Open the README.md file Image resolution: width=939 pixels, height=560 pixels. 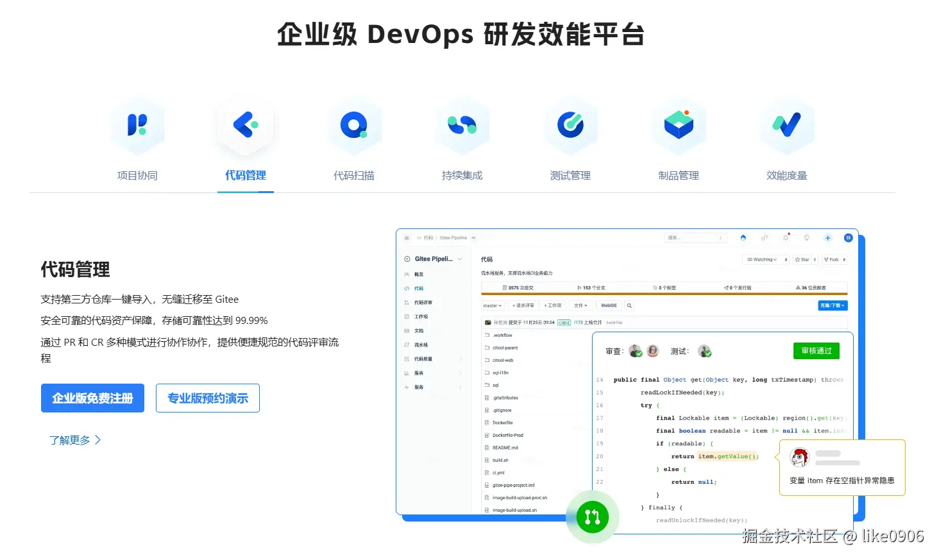pyautogui.click(x=505, y=448)
